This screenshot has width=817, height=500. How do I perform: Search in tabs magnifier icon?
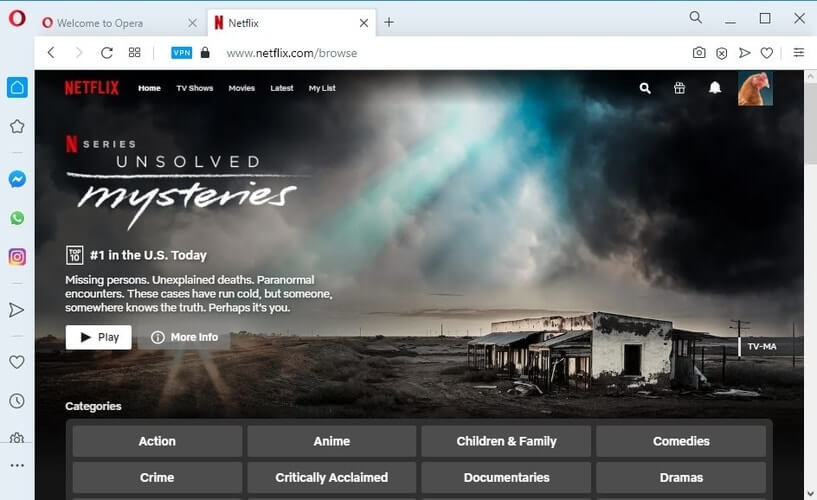tap(696, 18)
